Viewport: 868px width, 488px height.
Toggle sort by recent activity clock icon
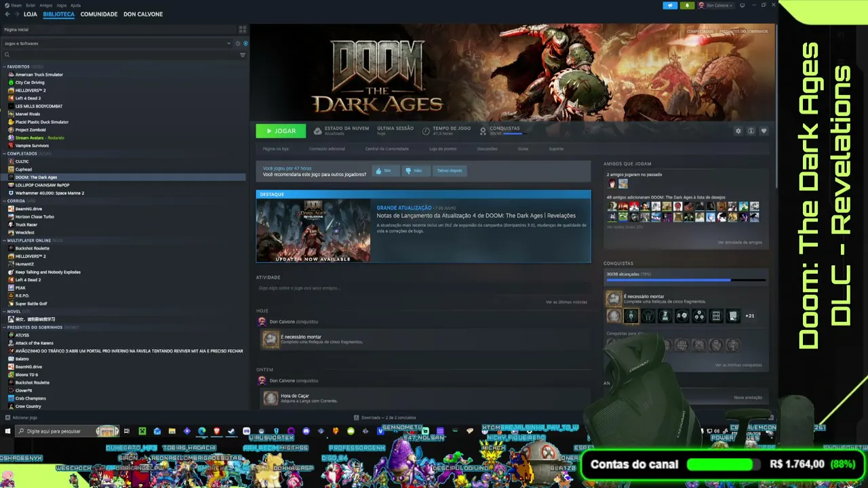click(x=237, y=43)
